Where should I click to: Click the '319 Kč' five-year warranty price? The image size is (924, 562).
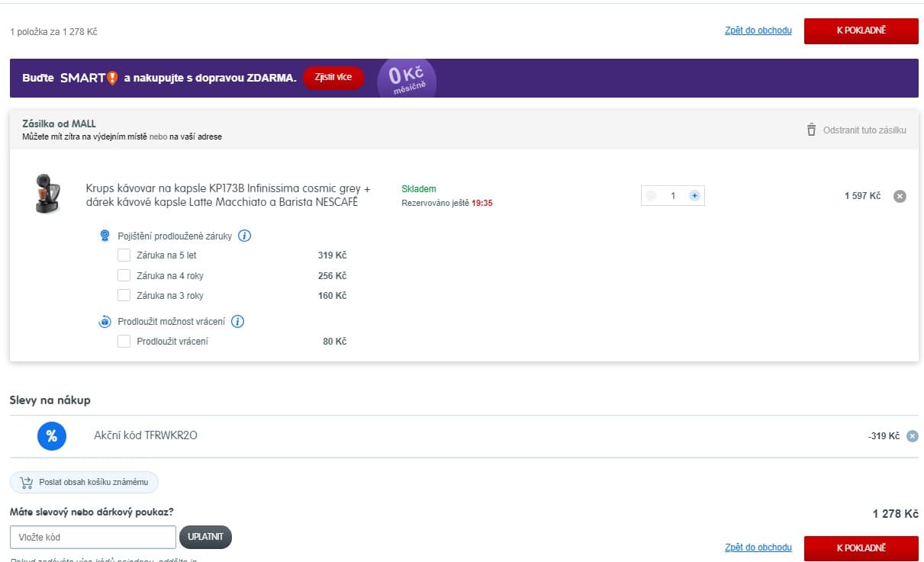[x=332, y=255]
